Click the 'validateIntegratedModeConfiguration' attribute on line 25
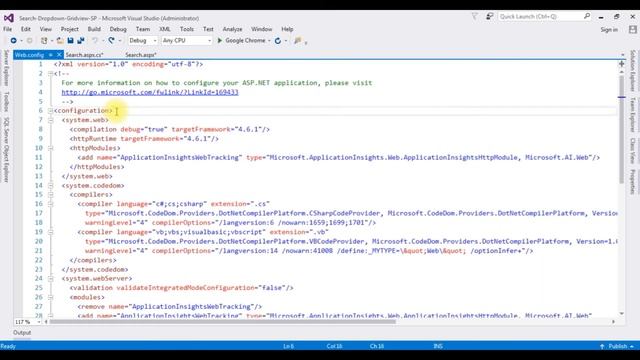The width and height of the screenshot is (640, 360). click(186, 288)
